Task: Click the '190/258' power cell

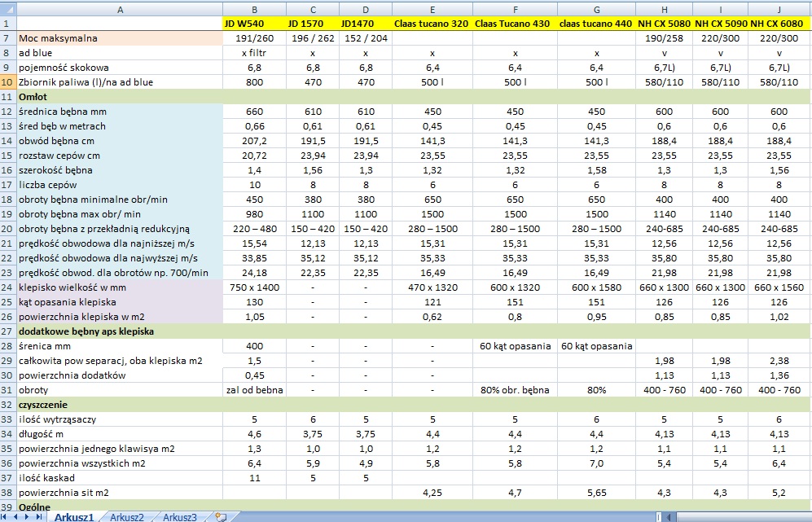Action: click(x=665, y=38)
